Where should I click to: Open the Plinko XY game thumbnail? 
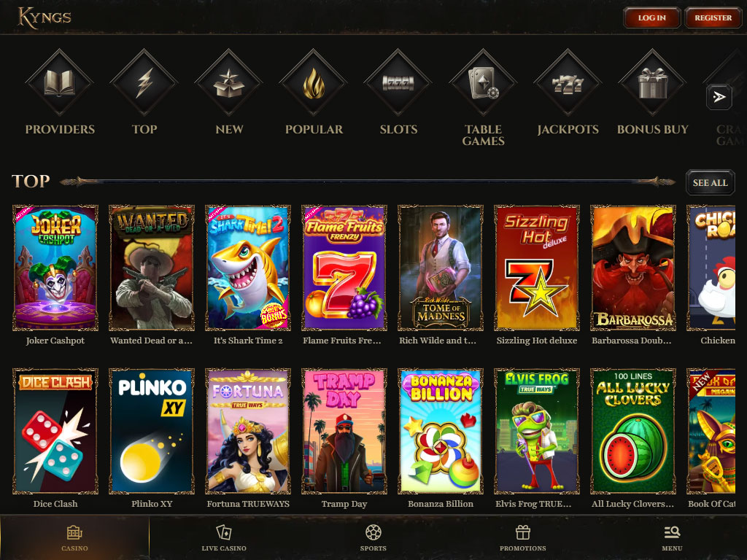(x=152, y=432)
